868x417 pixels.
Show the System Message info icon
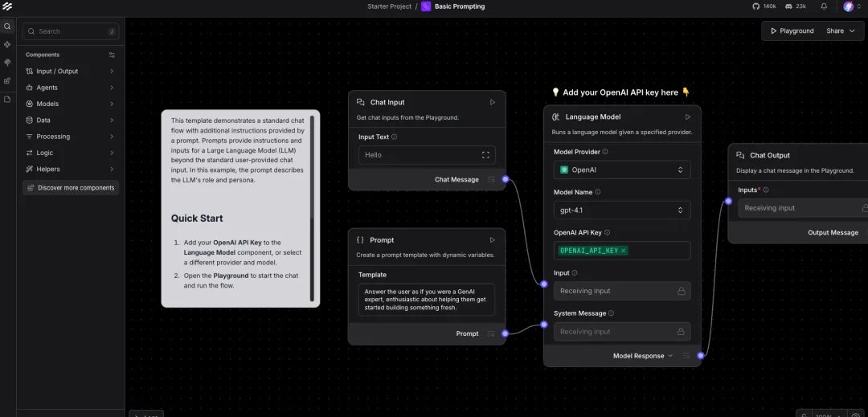pyautogui.click(x=611, y=313)
